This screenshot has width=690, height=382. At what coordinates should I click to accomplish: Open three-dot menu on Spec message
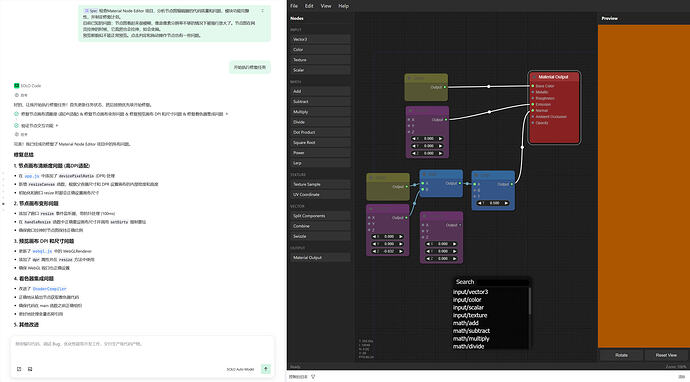[x=263, y=11]
